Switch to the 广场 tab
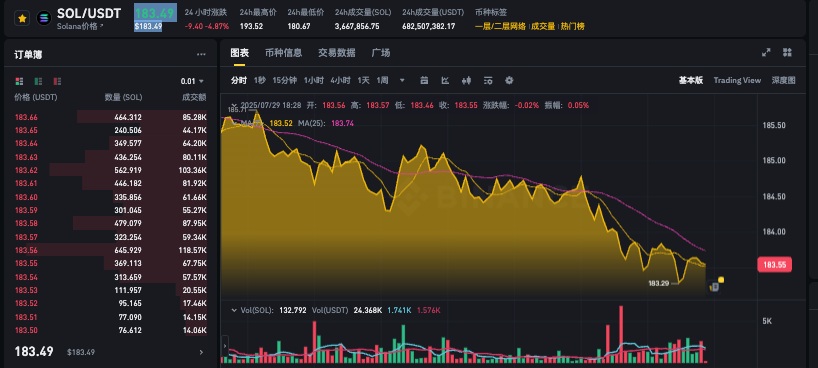Viewport: 818px width, 368px height. tap(380, 53)
